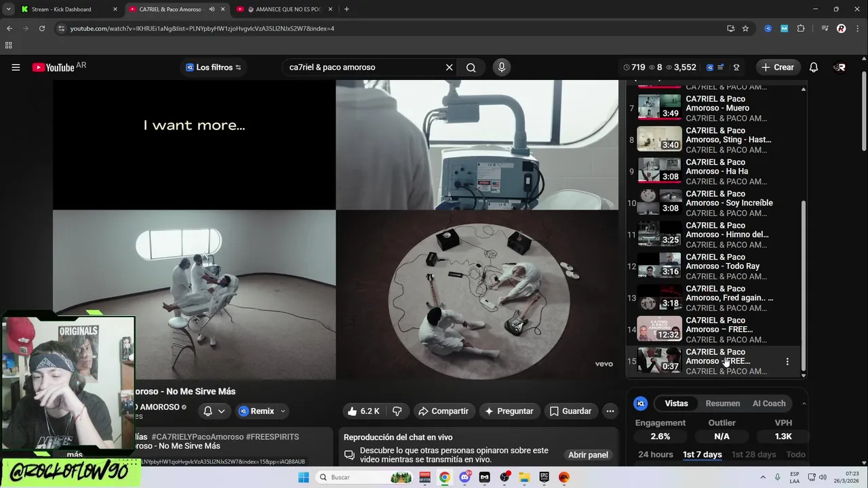Click the Guardar save button
Screen dimensions: 868x488
[x=570, y=411]
